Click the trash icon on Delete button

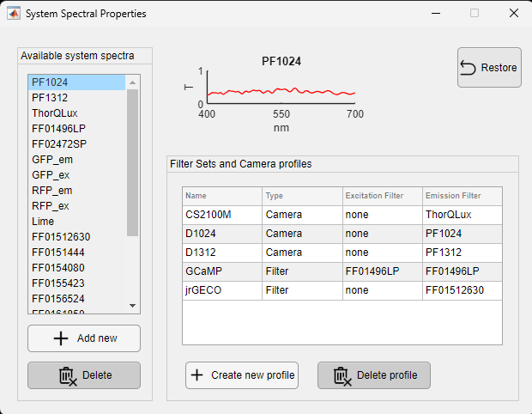(68, 376)
